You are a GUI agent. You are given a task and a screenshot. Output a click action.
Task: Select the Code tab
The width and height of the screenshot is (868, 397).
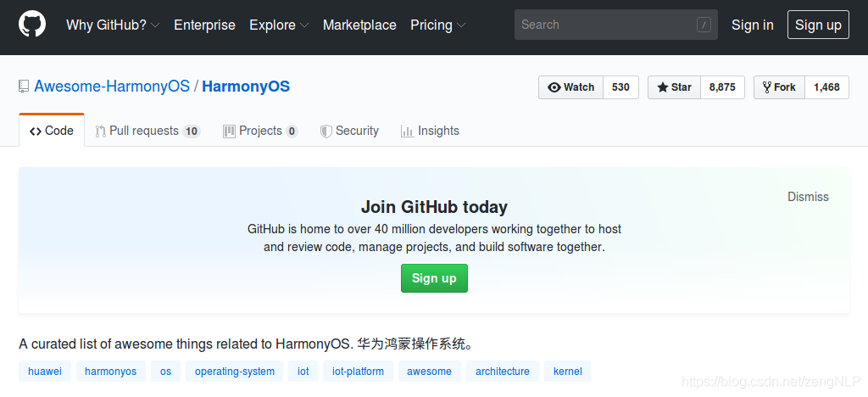pos(52,131)
